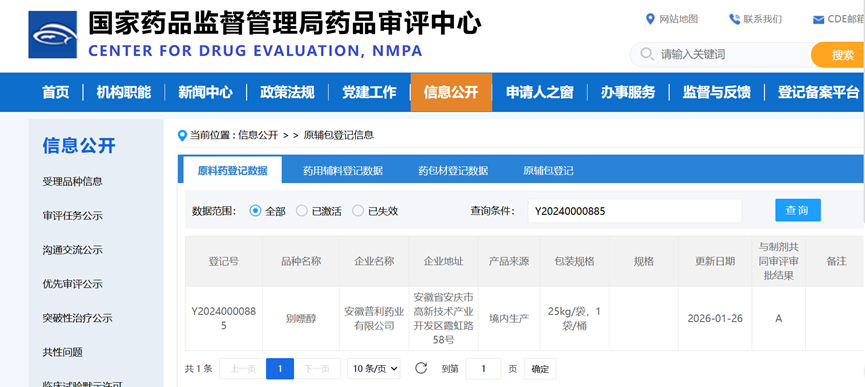Open 办事服务 navigation item
Viewport: 865px width, 387px height.
pyautogui.click(x=628, y=92)
